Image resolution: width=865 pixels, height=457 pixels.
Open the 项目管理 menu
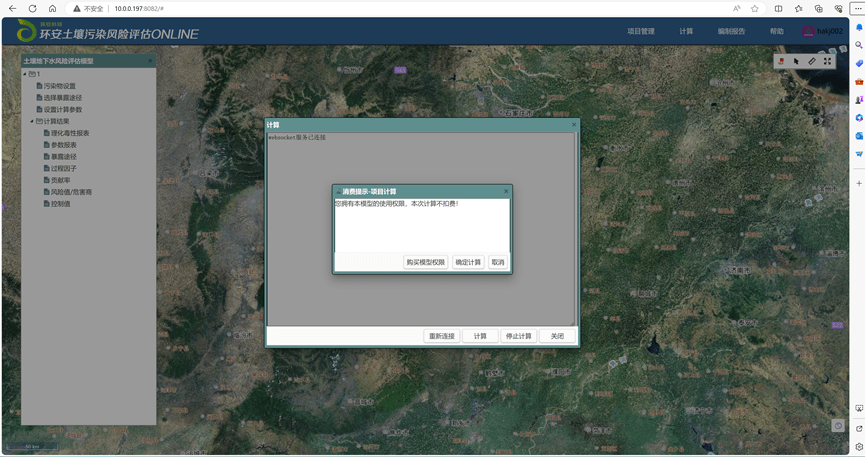point(641,32)
